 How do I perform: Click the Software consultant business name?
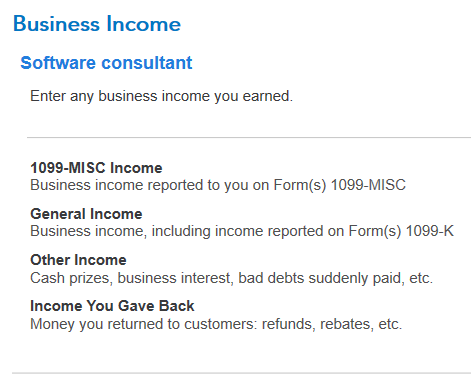(x=106, y=63)
